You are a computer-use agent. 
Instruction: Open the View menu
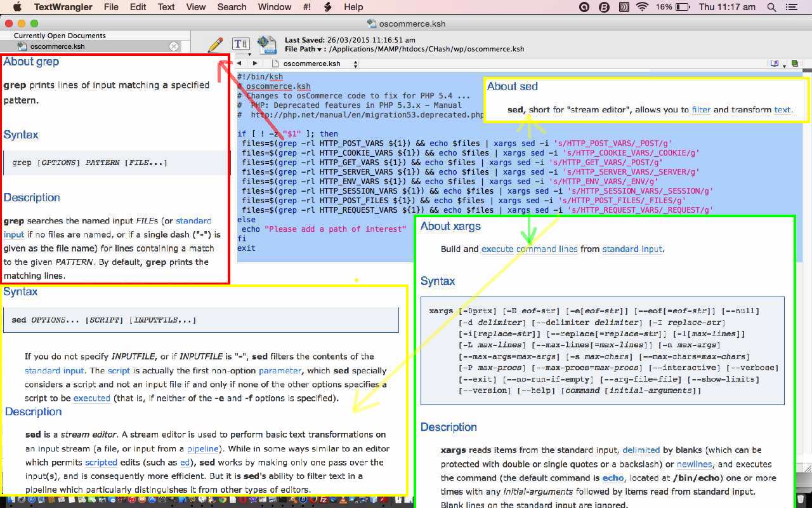click(196, 7)
